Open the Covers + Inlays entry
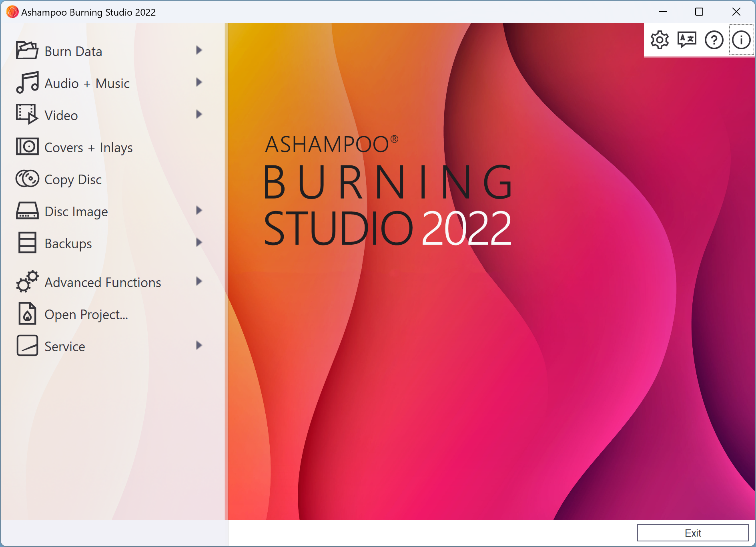The height and width of the screenshot is (547, 756). (x=112, y=147)
